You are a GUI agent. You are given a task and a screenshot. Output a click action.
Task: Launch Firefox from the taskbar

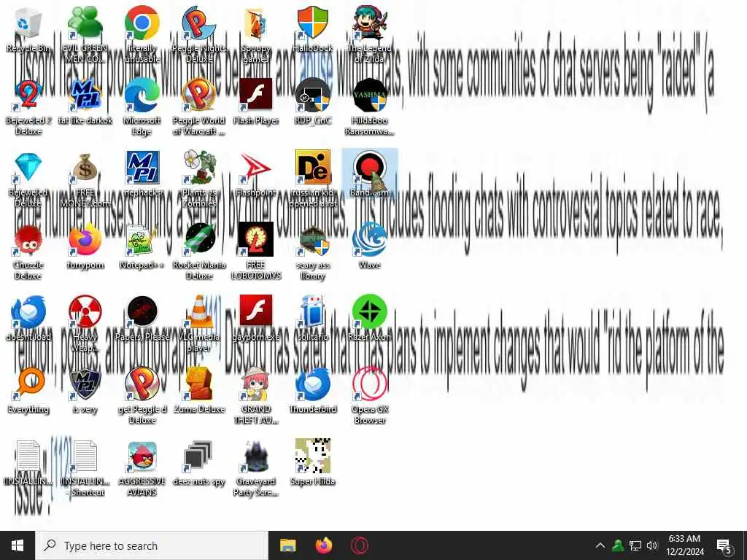[x=323, y=545]
